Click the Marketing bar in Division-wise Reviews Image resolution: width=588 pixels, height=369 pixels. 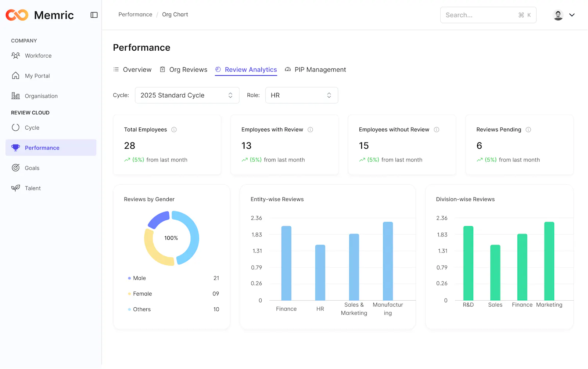[549, 261]
